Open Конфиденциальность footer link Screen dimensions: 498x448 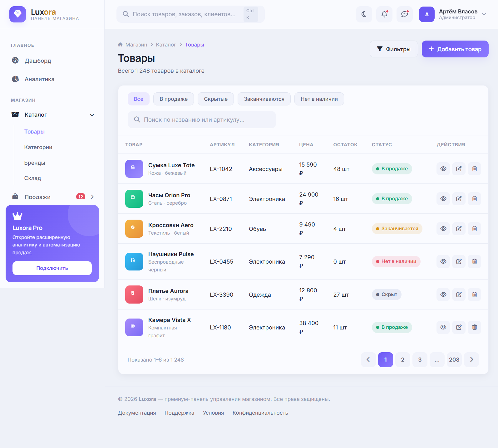(x=260, y=413)
